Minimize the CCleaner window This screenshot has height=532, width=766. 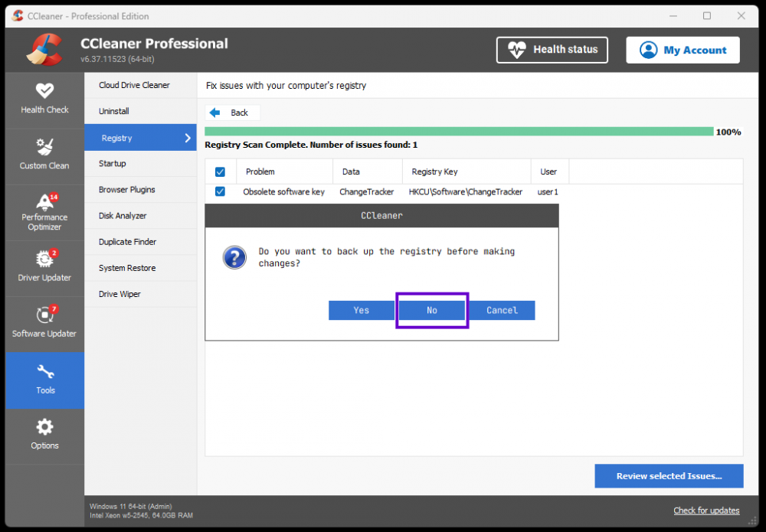click(673, 15)
